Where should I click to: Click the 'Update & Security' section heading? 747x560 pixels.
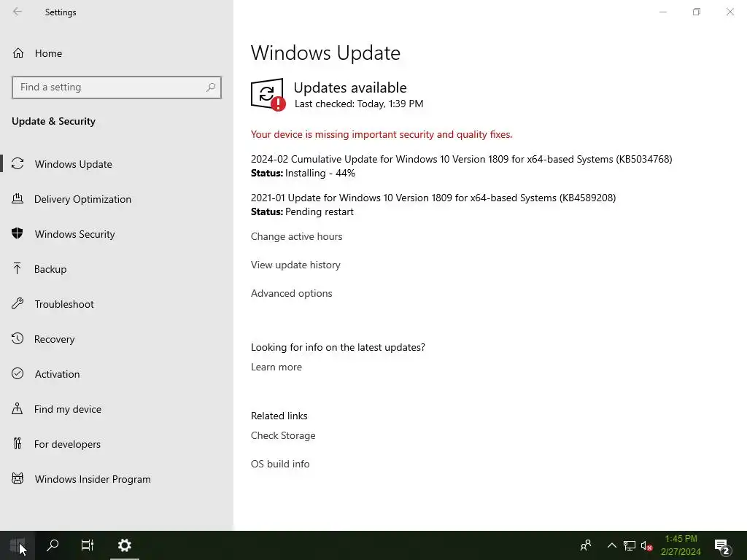(53, 121)
